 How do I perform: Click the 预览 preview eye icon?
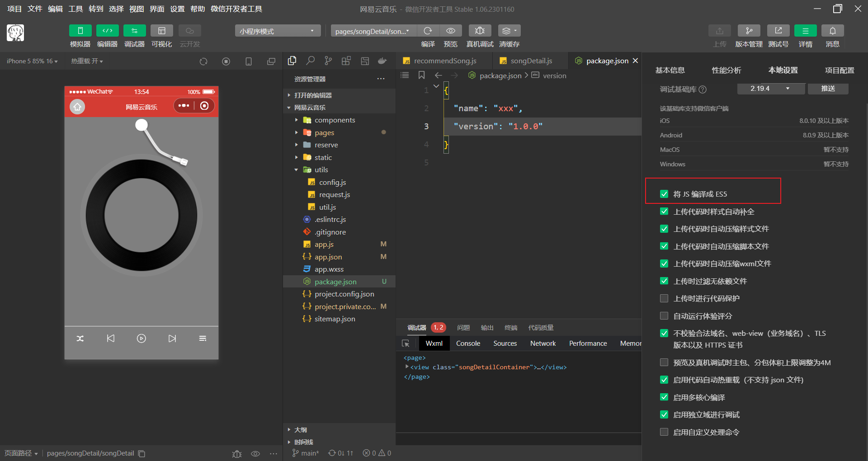pyautogui.click(x=451, y=31)
